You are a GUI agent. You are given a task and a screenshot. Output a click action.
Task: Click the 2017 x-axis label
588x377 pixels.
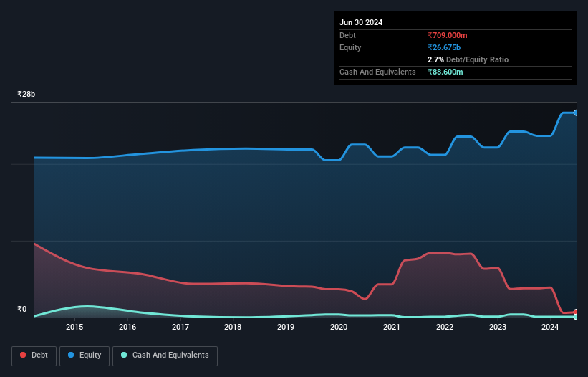(180, 327)
